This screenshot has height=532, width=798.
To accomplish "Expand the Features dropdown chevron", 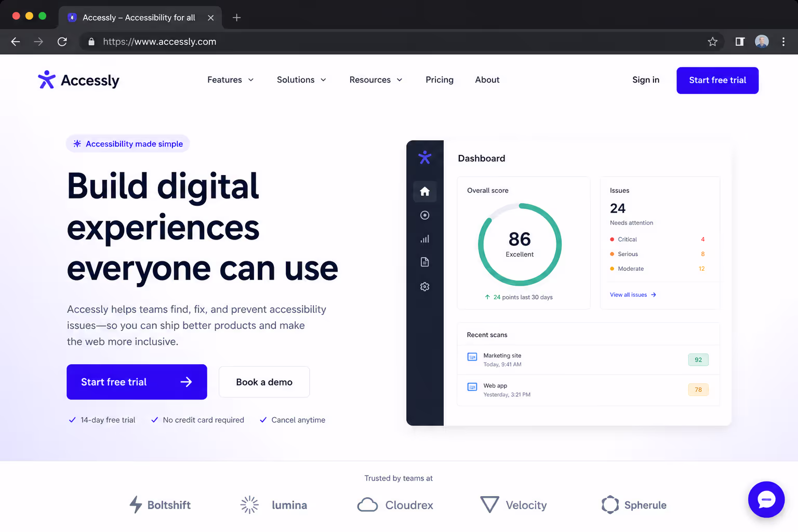I will (x=251, y=80).
